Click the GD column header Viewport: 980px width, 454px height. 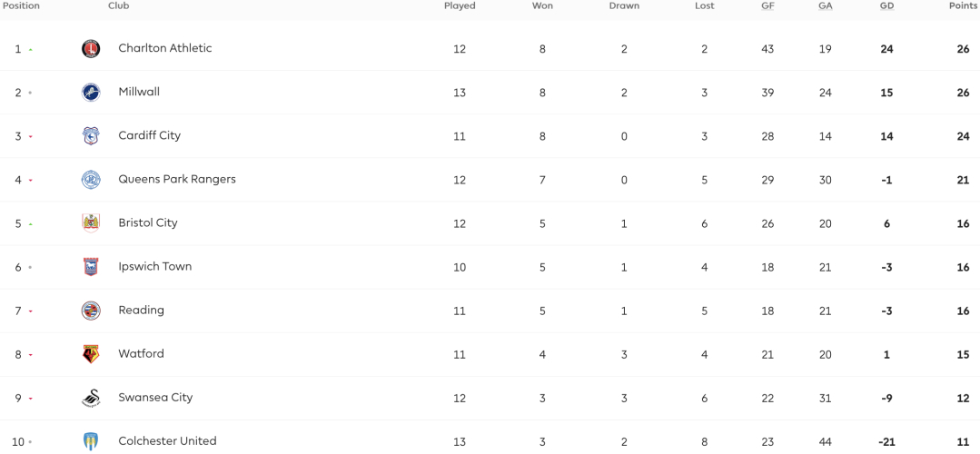[886, 6]
